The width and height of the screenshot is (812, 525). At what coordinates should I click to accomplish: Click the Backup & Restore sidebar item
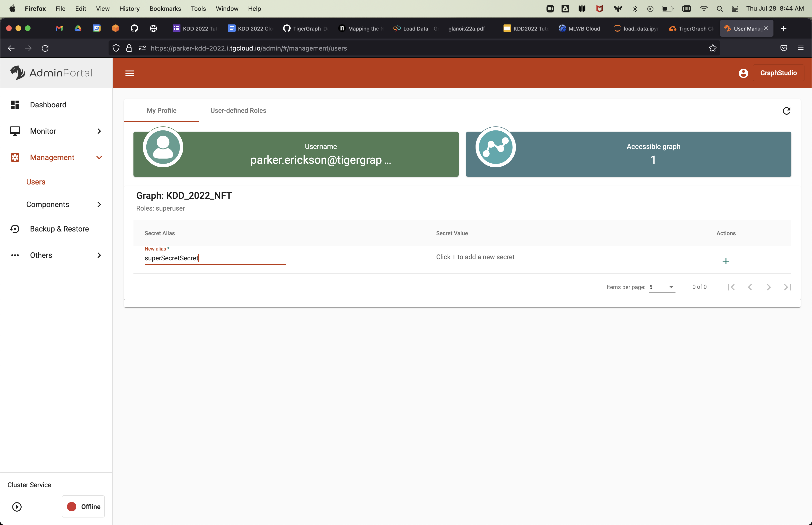pyautogui.click(x=59, y=229)
